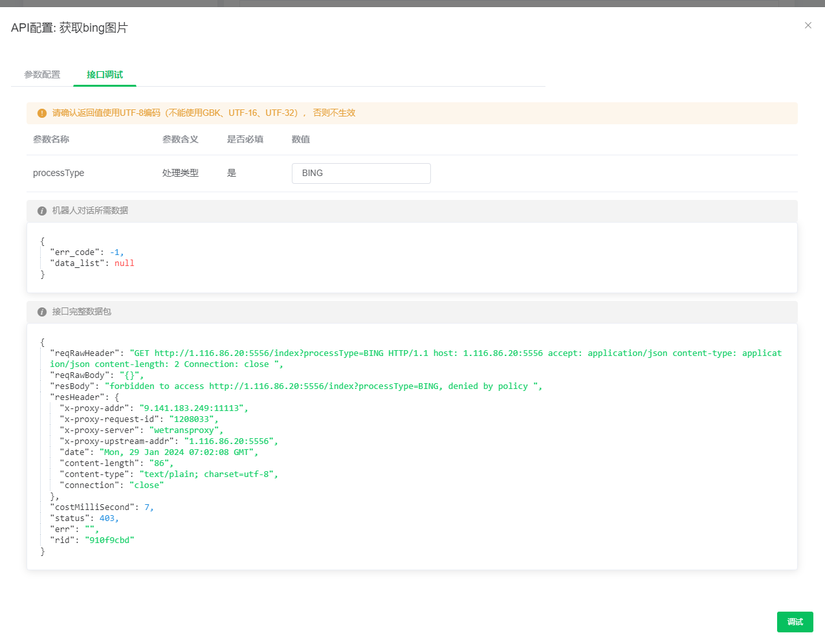The width and height of the screenshot is (825, 644).
Task: Click the green 调试 button
Action: point(795,622)
